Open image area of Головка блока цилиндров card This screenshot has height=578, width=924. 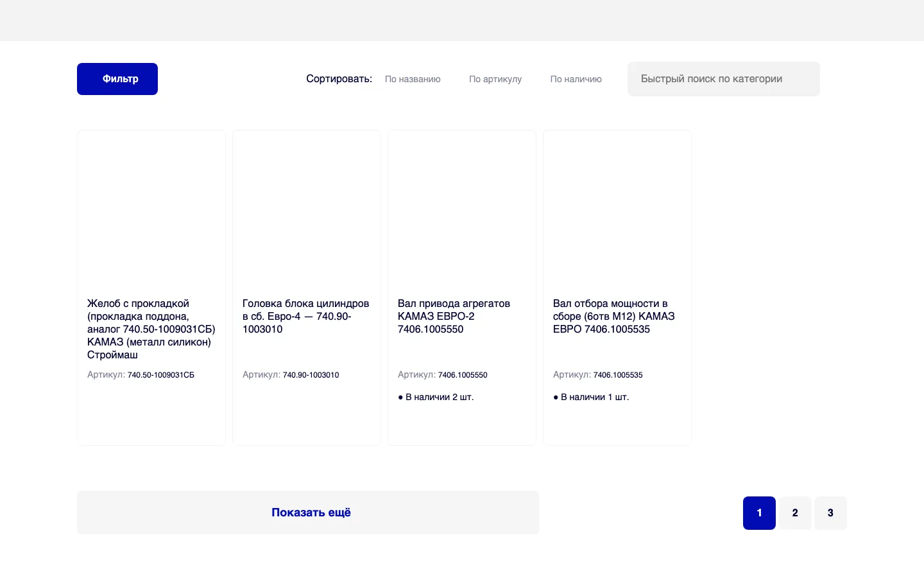(x=307, y=212)
